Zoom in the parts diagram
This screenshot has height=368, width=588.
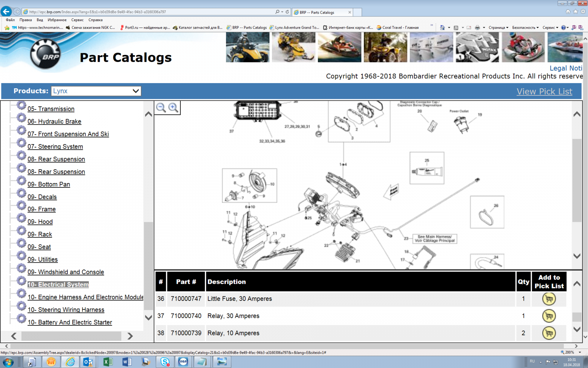point(173,108)
